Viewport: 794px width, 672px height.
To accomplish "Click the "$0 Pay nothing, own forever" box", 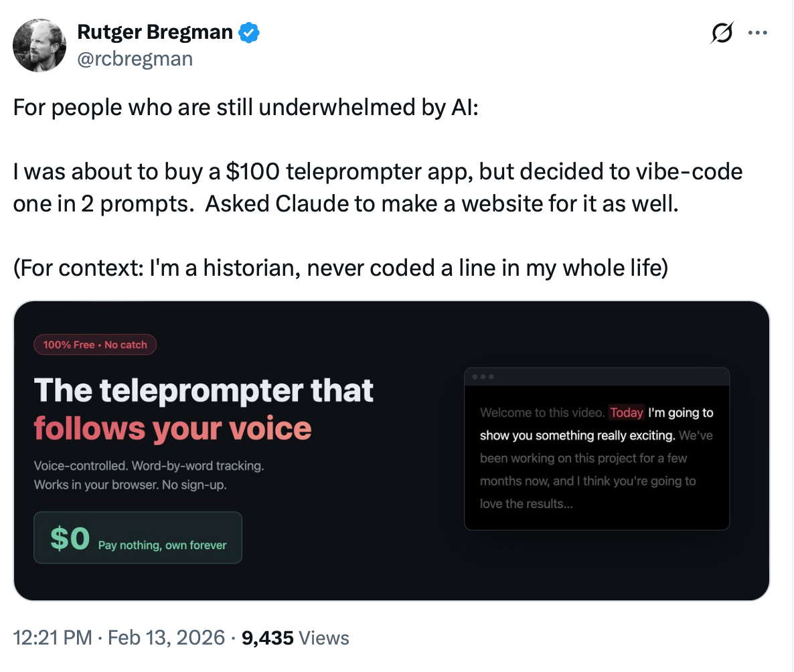I will click(138, 537).
